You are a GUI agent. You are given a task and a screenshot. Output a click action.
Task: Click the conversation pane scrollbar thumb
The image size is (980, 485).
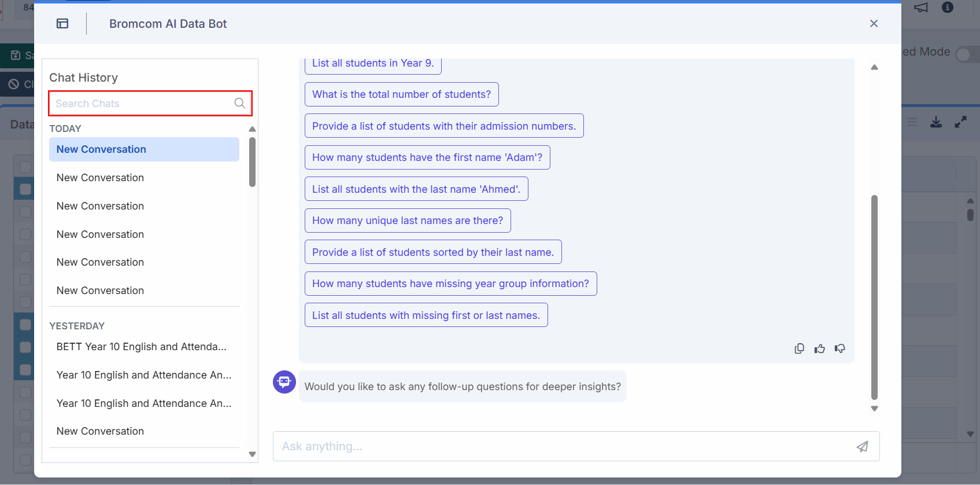point(874,297)
